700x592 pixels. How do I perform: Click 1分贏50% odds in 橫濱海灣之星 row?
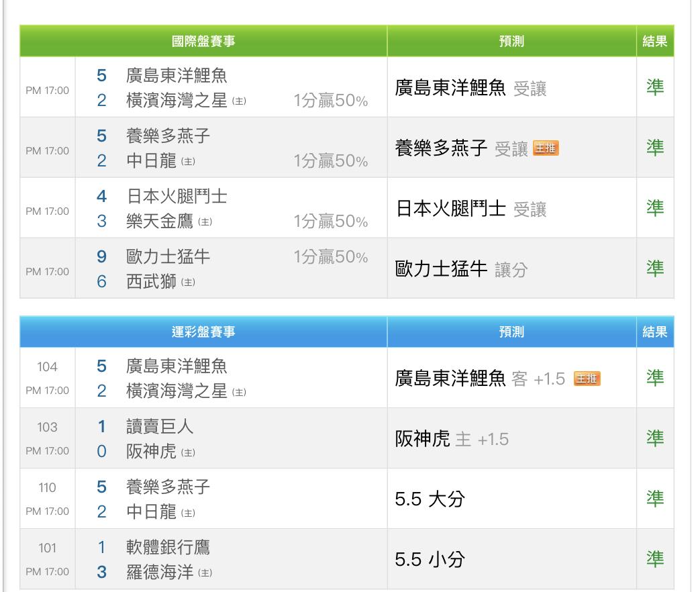click(331, 101)
